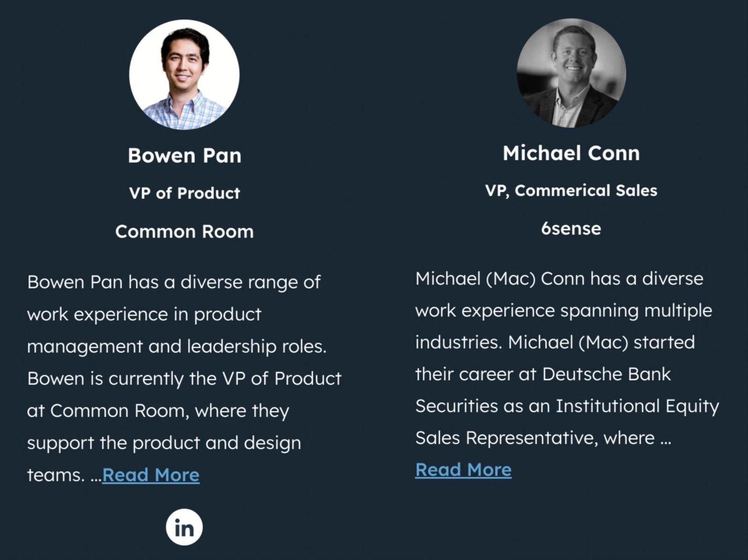Click 'work experience spanning multiple' text

(x=563, y=311)
